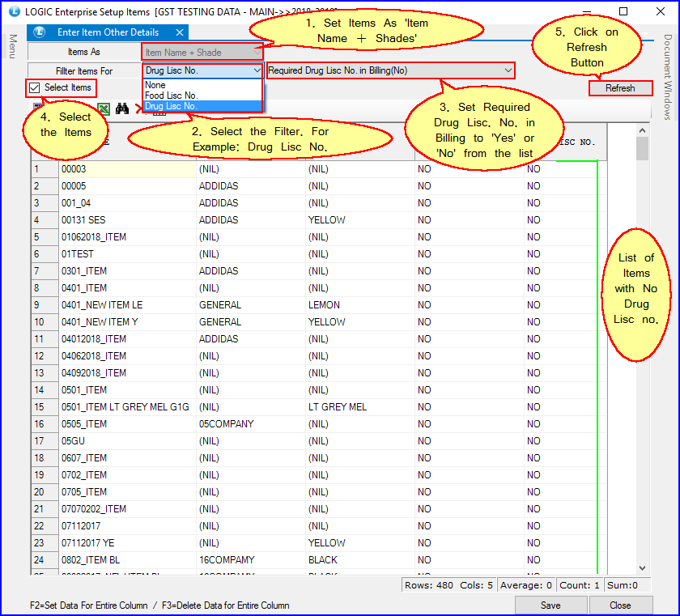Close the Enter Item Other Details tab
This screenshot has width=680, height=616.
(180, 32)
